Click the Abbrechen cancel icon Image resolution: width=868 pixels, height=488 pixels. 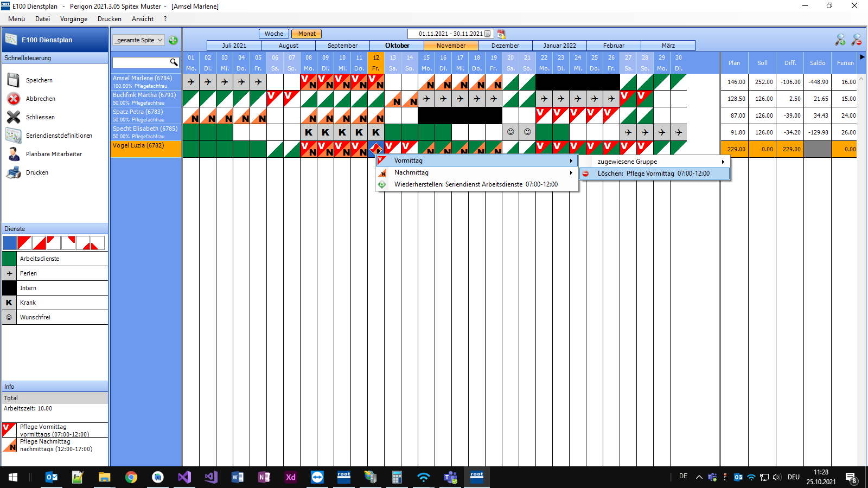tap(12, 98)
